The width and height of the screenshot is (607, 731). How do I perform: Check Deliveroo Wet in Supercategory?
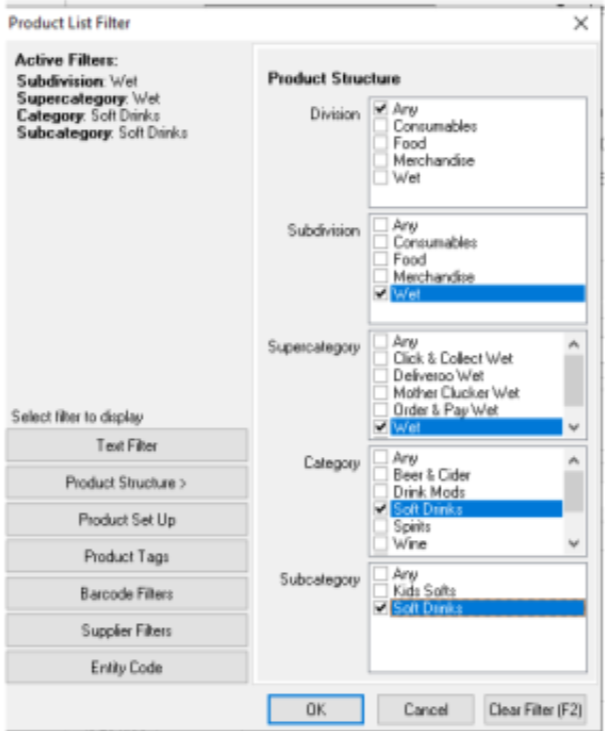[x=380, y=376]
